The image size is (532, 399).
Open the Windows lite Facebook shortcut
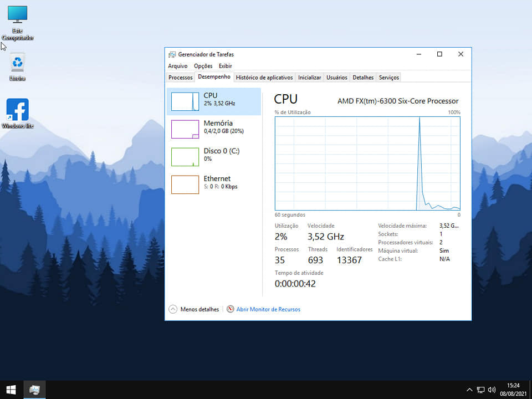(x=17, y=113)
